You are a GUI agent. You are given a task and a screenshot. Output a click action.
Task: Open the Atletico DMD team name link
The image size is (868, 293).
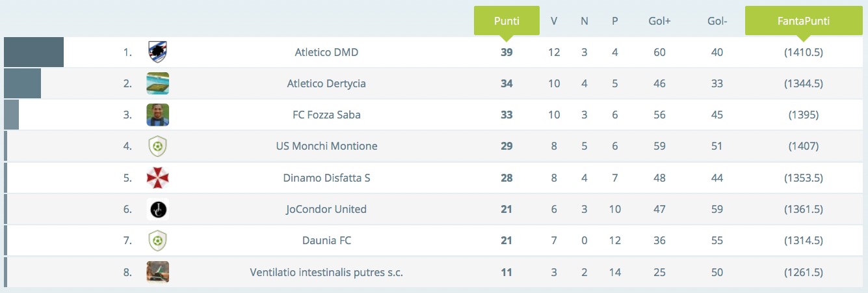(x=326, y=52)
